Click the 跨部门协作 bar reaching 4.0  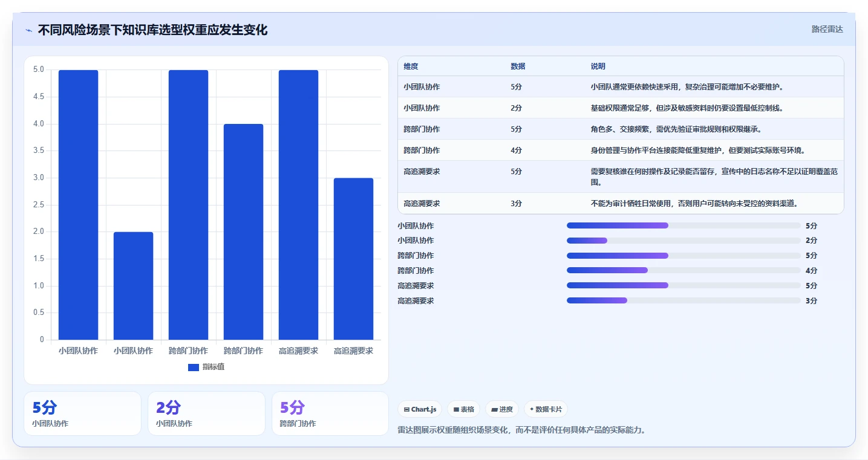click(243, 232)
